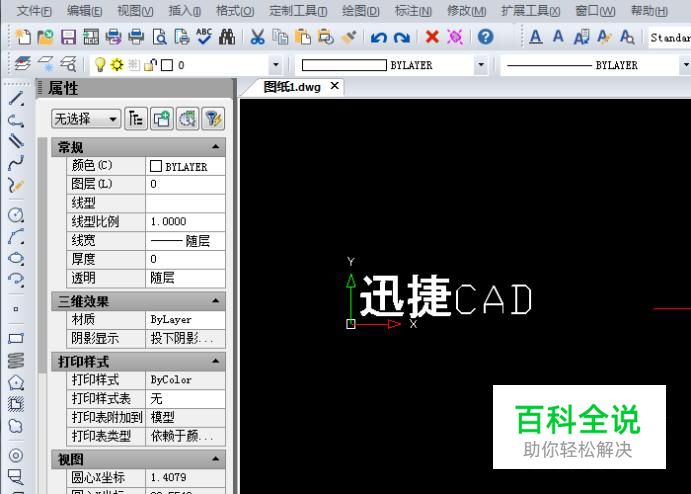The height and width of the screenshot is (494, 691).
Task: Click the red X delete icon
Action: (432, 37)
